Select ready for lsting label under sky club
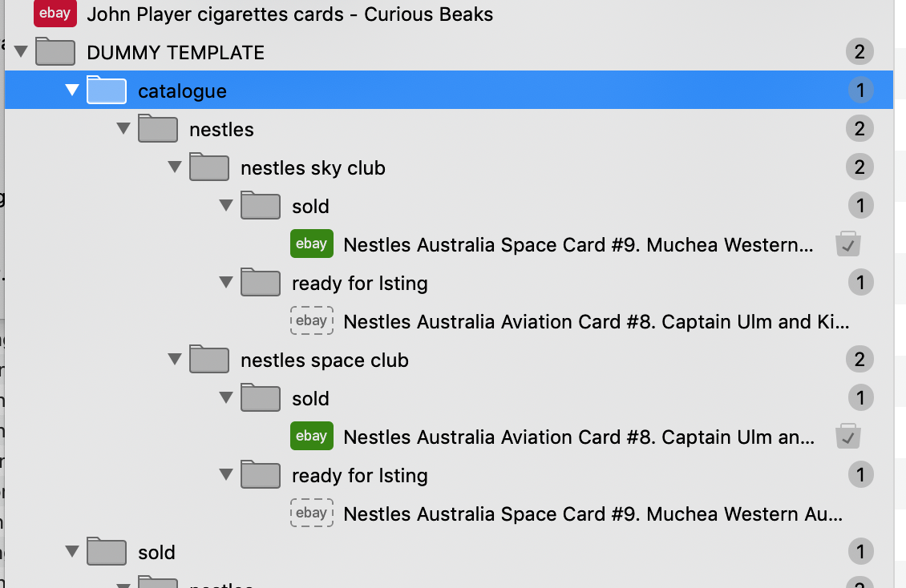This screenshot has width=906, height=588. (x=359, y=284)
